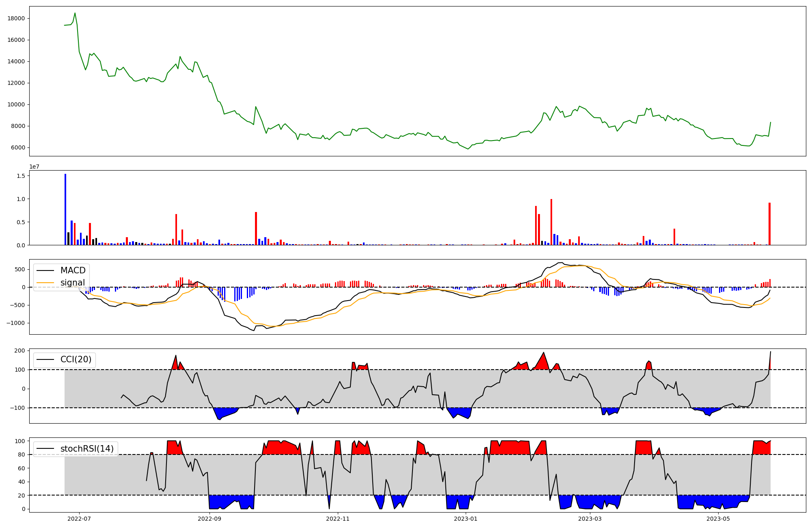
Task: Click the 200 tick on CCI axis
Action: [x=20, y=351]
